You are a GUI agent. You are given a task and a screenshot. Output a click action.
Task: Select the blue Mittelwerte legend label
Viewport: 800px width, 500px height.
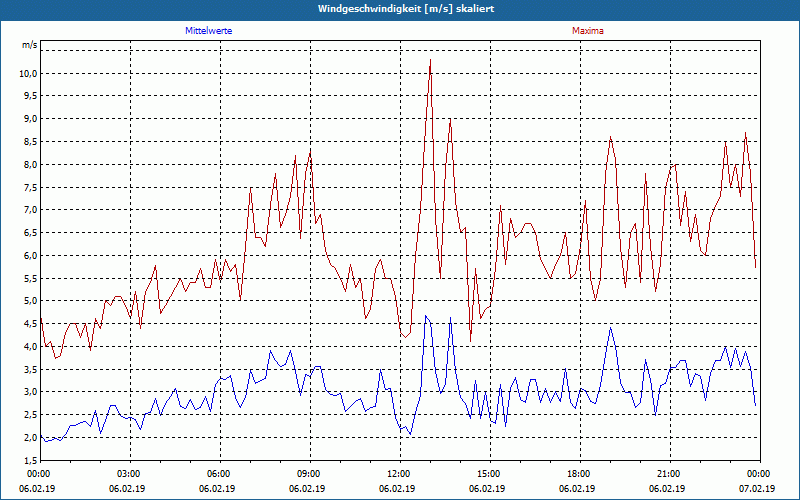tap(209, 31)
